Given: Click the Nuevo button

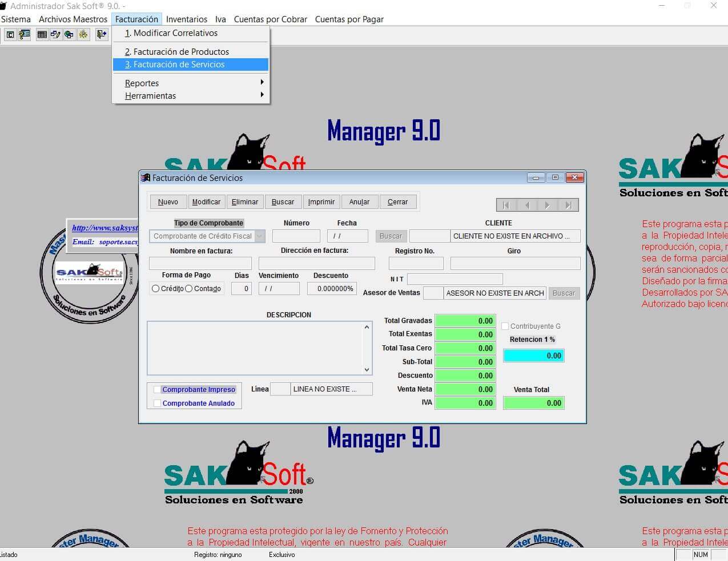Looking at the screenshot, I should coord(168,201).
